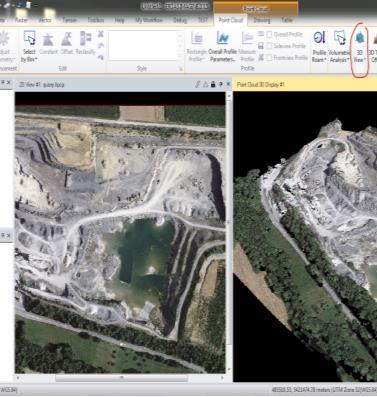Close the 2D View #1 pane

(228, 84)
